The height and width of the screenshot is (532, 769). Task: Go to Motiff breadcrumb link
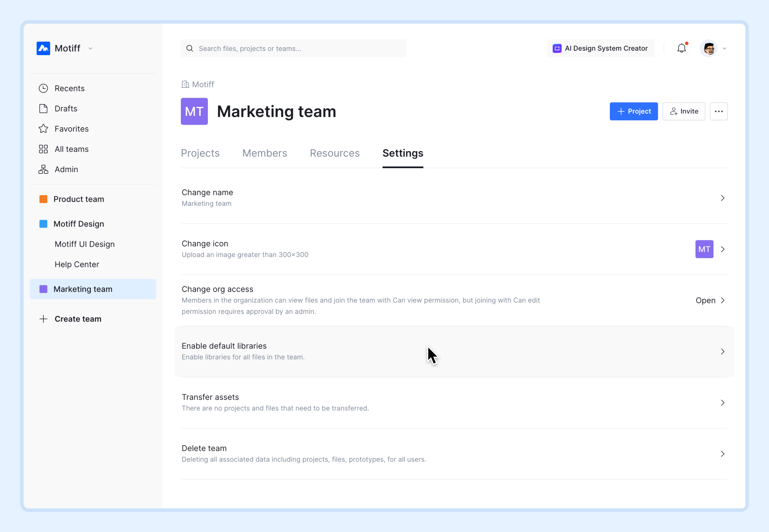[x=203, y=84]
